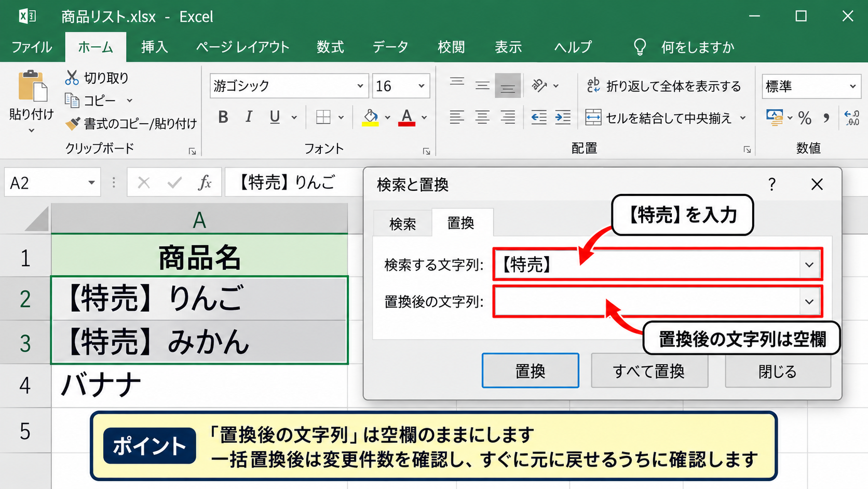Increase indent

coord(563,117)
